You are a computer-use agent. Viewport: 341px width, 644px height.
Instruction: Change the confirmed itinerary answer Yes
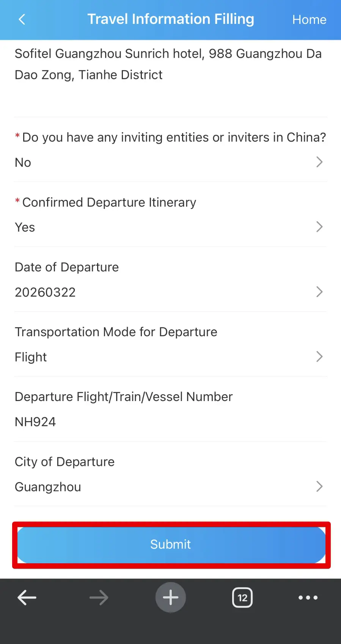(x=25, y=227)
